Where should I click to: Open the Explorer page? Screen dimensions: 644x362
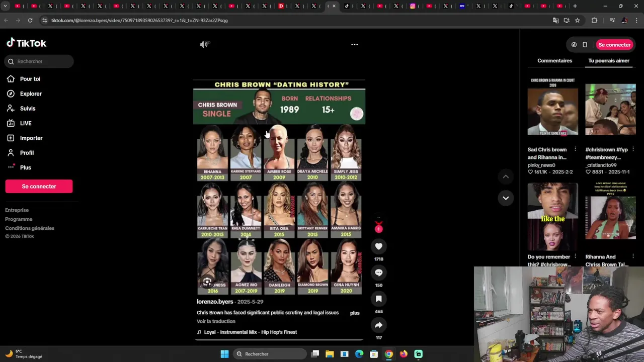(30, 94)
